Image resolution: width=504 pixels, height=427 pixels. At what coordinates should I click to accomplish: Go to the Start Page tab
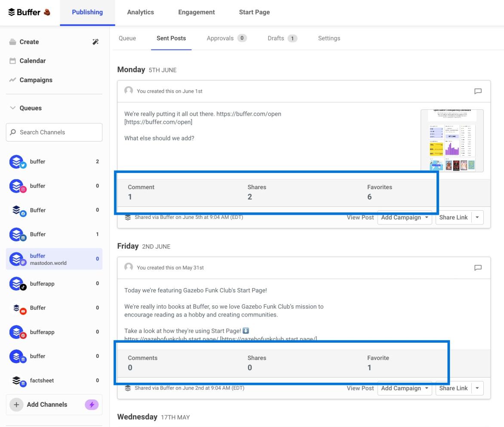pyautogui.click(x=254, y=12)
